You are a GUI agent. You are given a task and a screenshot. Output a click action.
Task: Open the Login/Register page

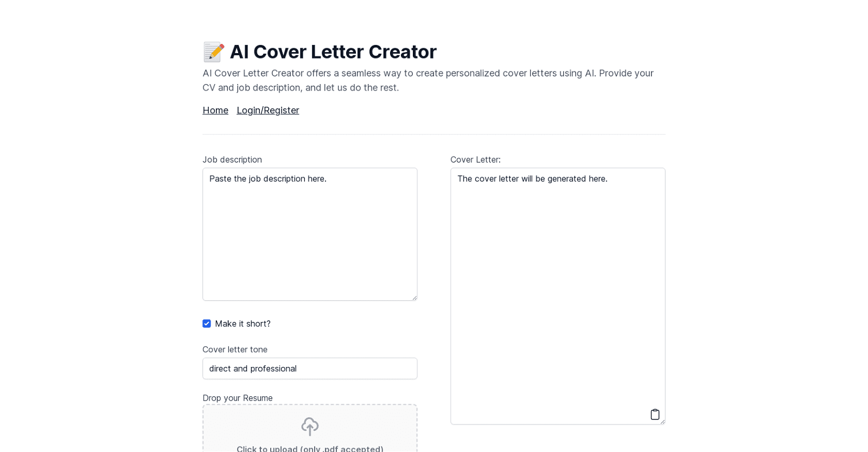267,110
